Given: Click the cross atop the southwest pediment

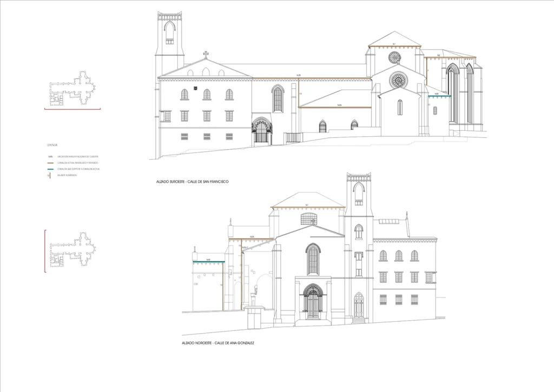Looking at the screenshot, I should pyautogui.click(x=206, y=54).
